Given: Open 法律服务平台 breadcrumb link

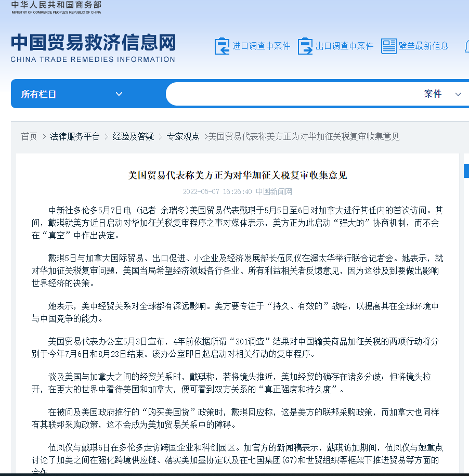Looking at the screenshot, I should [75, 137].
